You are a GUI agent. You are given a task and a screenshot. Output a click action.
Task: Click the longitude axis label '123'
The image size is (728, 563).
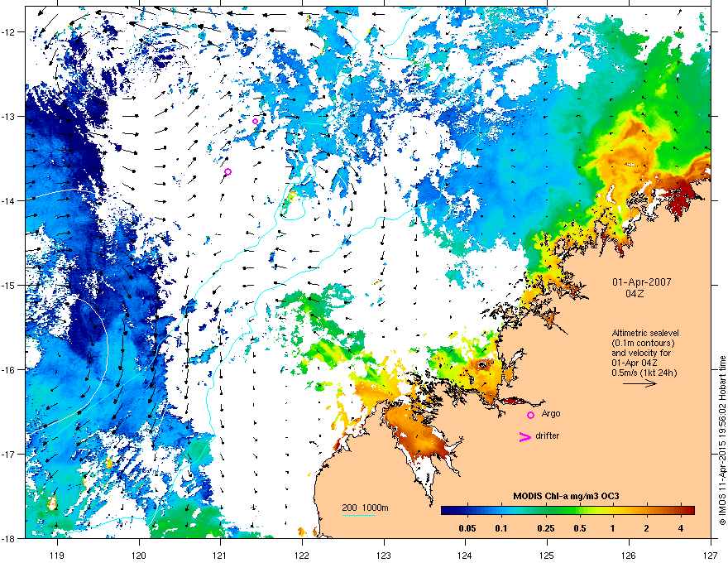[x=384, y=555]
